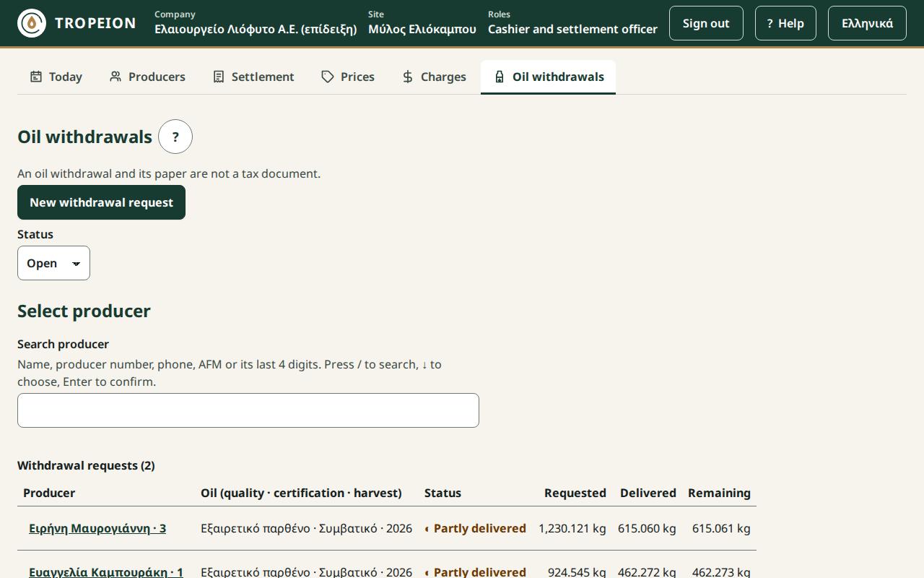924x578 pixels.
Task: Click oil description in Ειρήνη Μαυρογιάννη row
Action: tap(306, 528)
